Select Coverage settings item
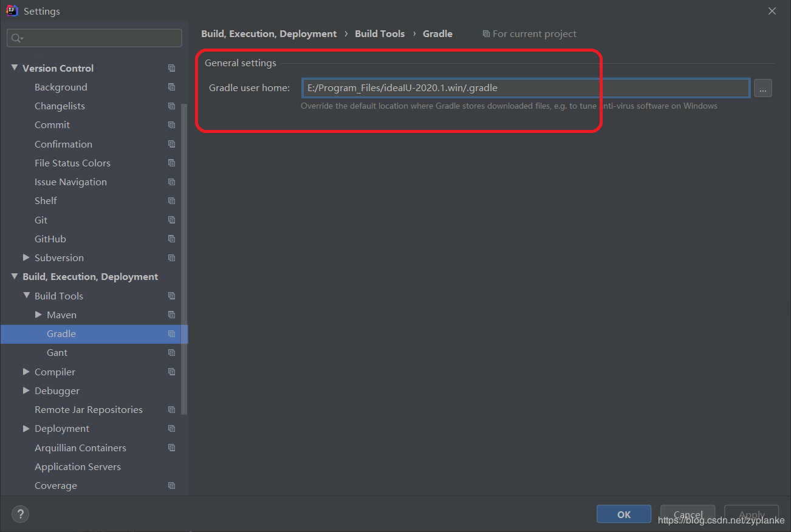 56,485
